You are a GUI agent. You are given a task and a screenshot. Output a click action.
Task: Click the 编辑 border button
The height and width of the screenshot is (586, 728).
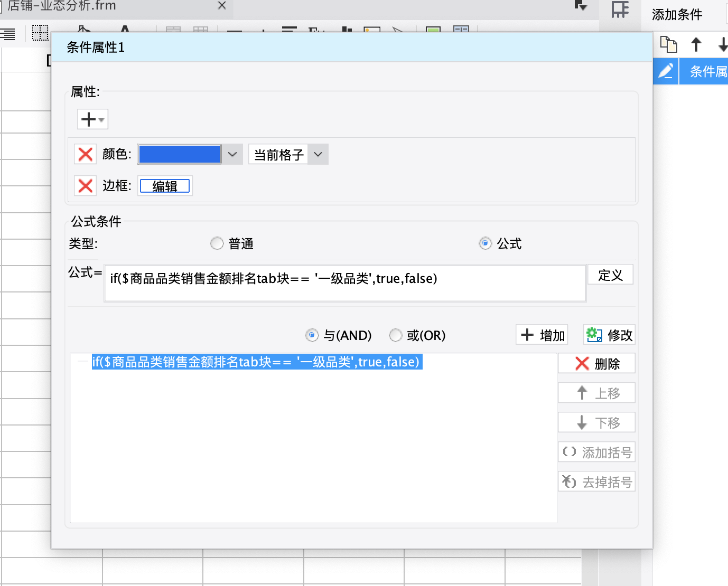165,186
